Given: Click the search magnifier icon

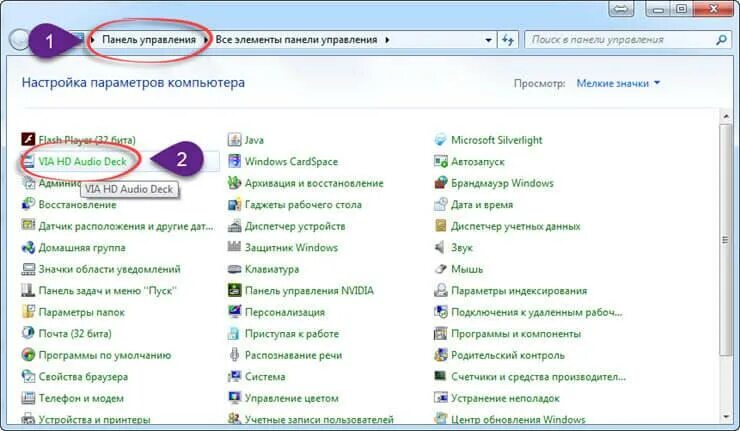Looking at the screenshot, I should coord(721,40).
